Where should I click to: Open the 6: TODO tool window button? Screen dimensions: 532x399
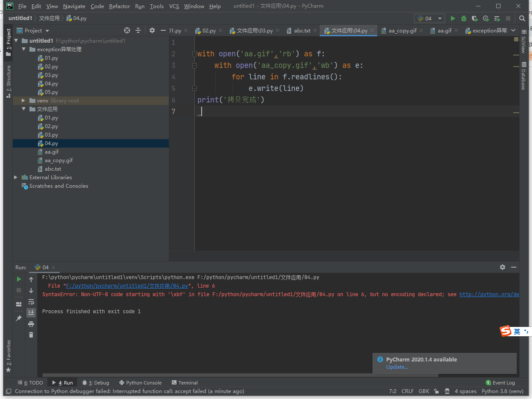[30, 383]
